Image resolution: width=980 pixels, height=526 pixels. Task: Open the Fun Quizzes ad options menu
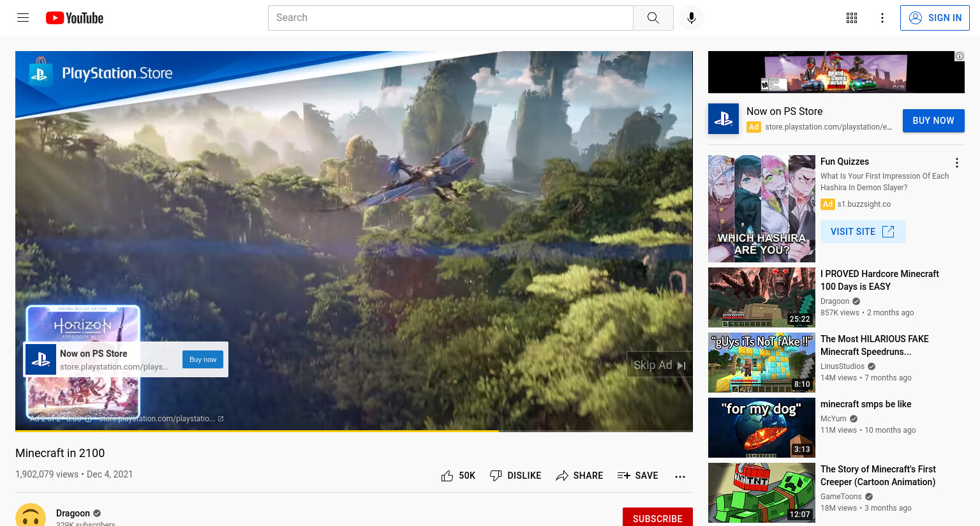point(957,163)
